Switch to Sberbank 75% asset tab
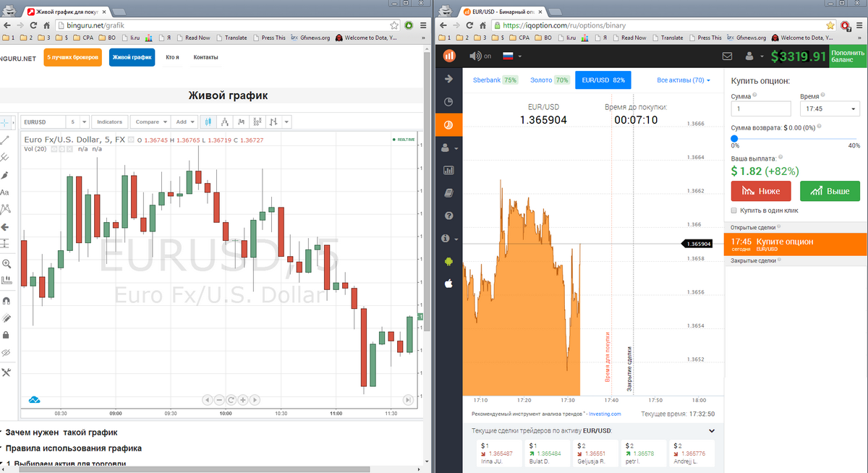 [495, 80]
